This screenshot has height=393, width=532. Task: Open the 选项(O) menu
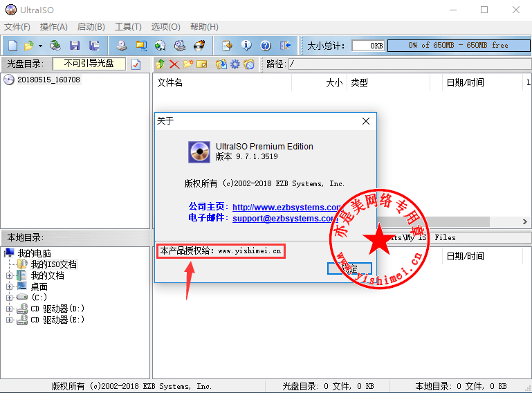coord(165,27)
